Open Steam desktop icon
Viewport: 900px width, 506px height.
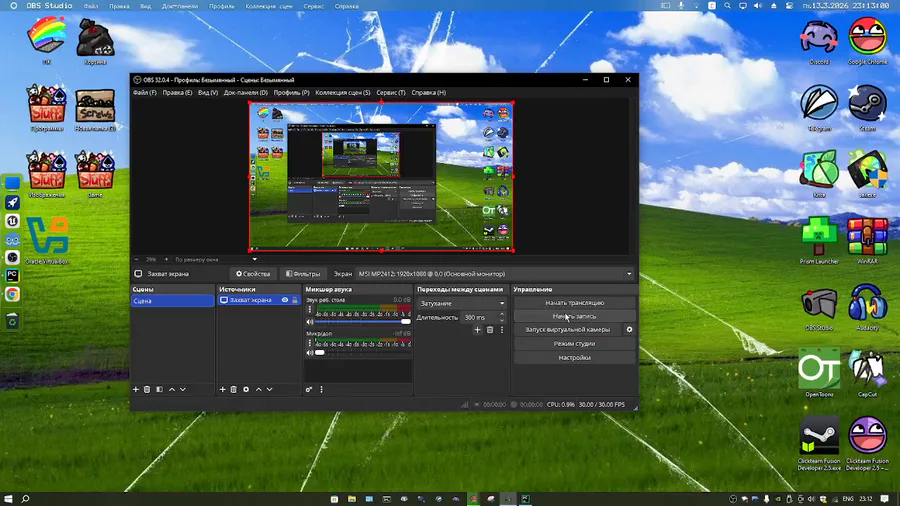coord(867,108)
